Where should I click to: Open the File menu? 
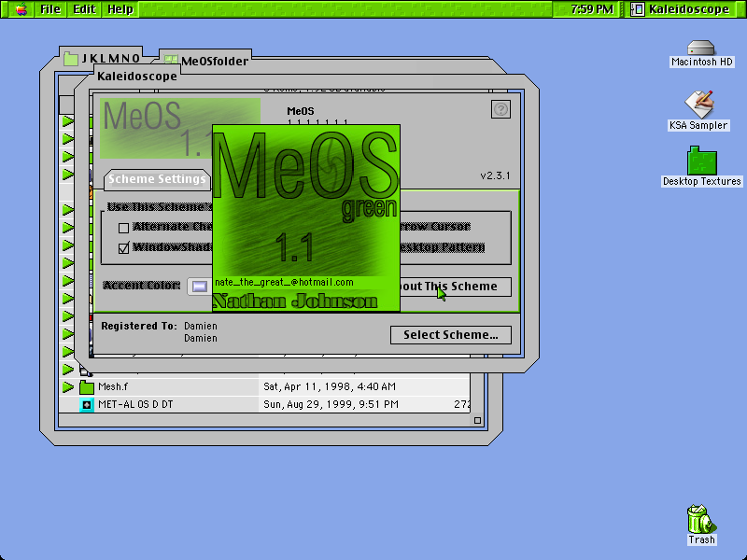tap(50, 9)
